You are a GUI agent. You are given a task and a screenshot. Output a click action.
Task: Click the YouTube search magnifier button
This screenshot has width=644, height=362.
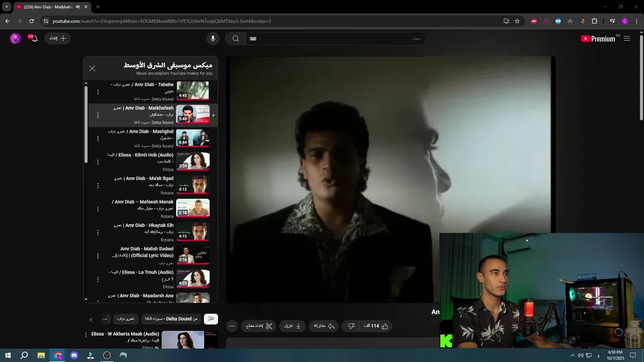(x=235, y=39)
